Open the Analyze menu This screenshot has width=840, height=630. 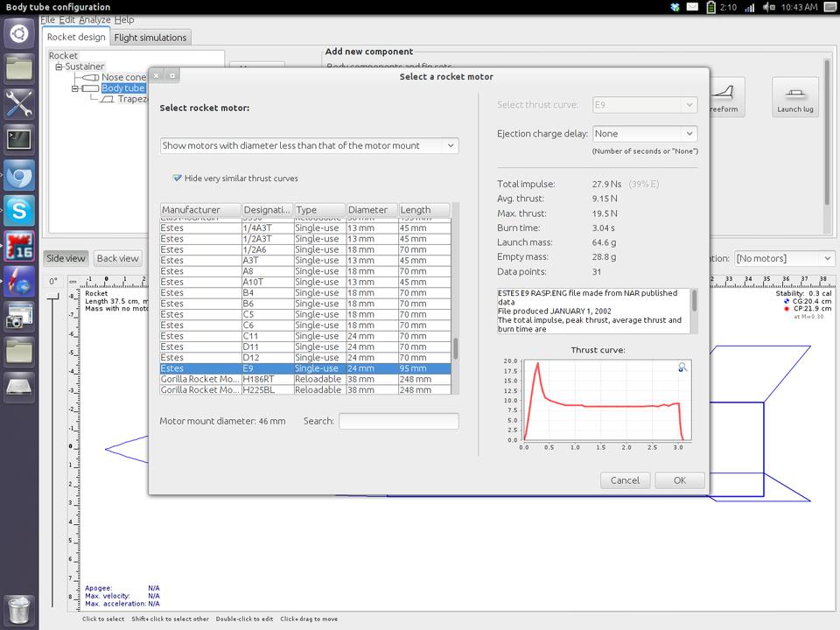tap(94, 19)
